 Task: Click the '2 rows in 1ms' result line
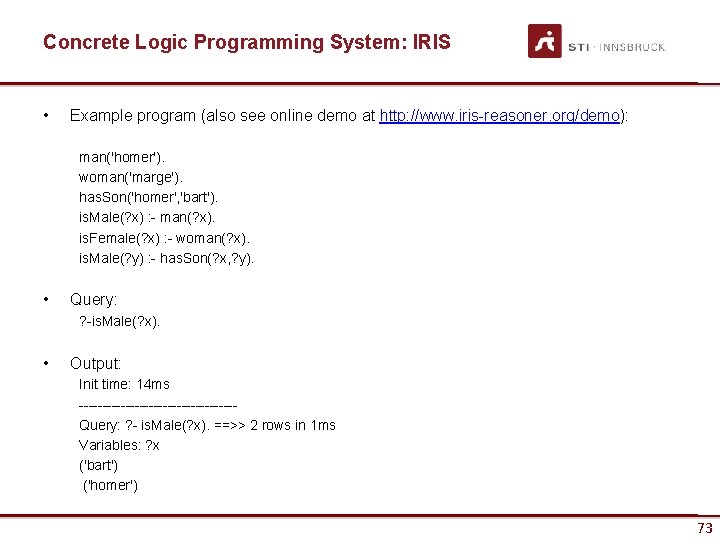(207, 425)
